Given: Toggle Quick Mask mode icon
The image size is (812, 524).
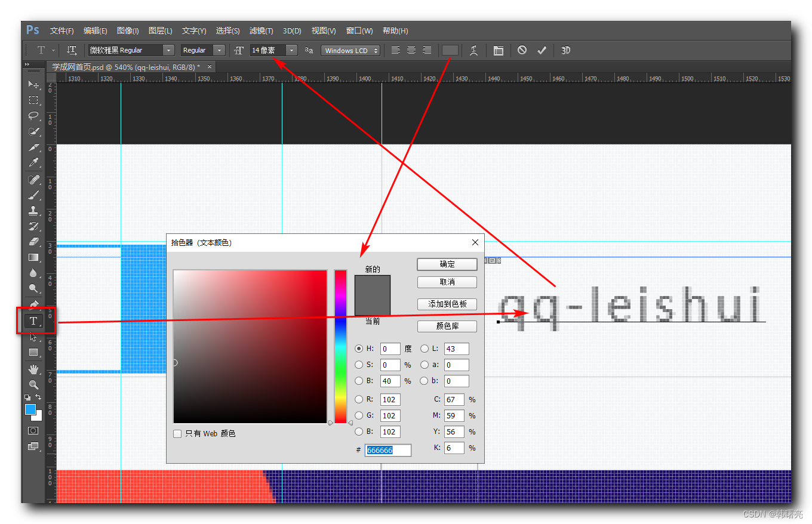Looking at the screenshot, I should coord(33,430).
